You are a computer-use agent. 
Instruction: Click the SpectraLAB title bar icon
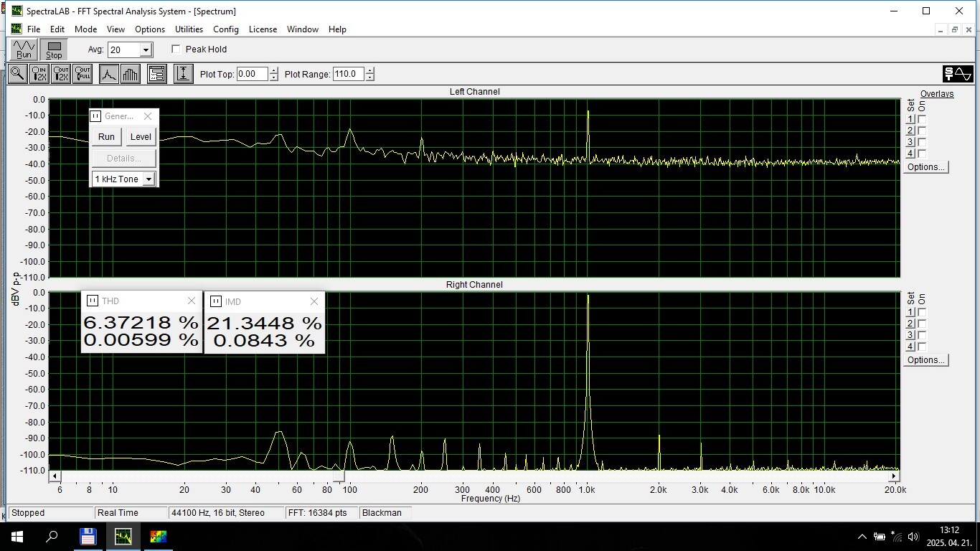coord(17,11)
